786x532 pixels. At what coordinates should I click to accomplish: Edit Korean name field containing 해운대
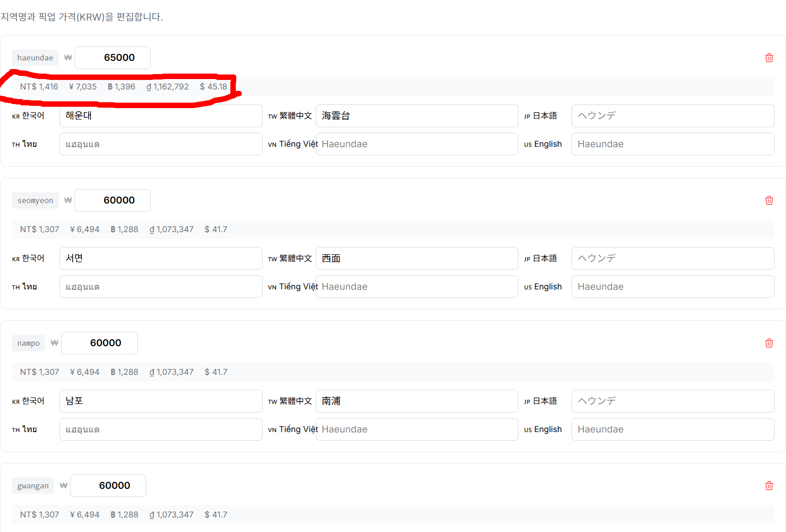tap(161, 116)
